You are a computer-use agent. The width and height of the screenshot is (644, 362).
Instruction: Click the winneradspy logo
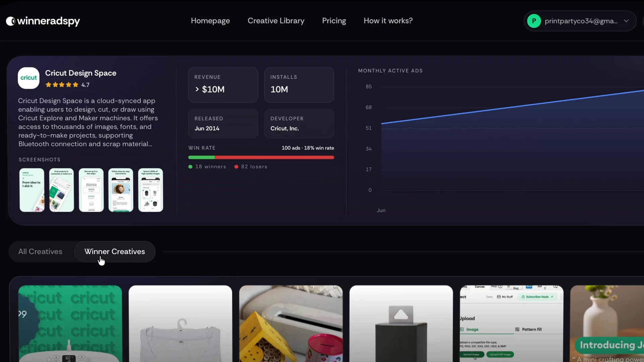(43, 21)
